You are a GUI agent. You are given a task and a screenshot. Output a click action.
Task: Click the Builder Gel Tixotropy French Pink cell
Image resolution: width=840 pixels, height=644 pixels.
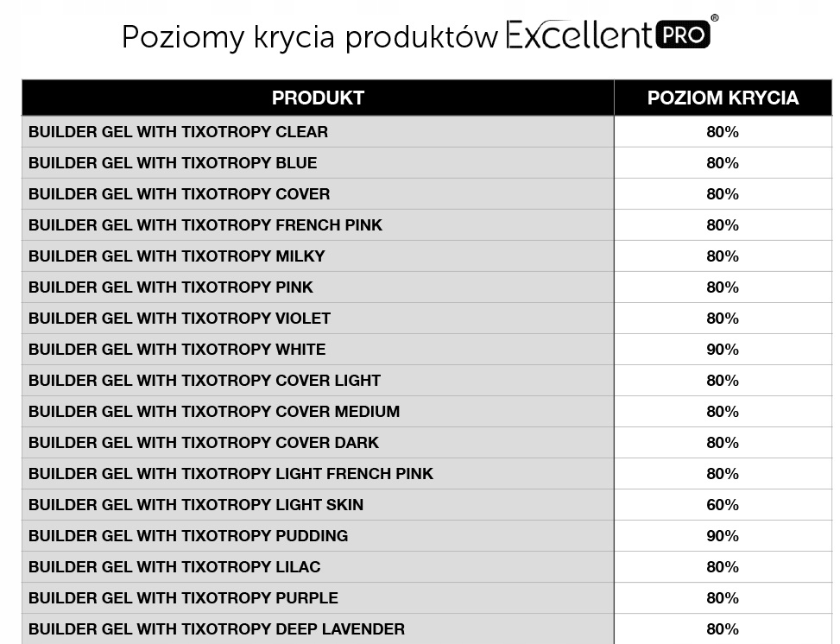point(205,225)
